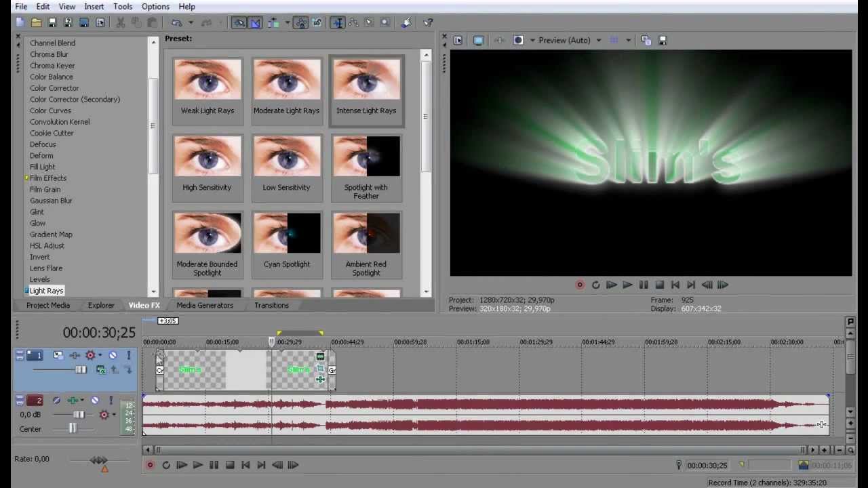
Task: Open automation settings dropdown on audio track 2
Action: pos(114,414)
